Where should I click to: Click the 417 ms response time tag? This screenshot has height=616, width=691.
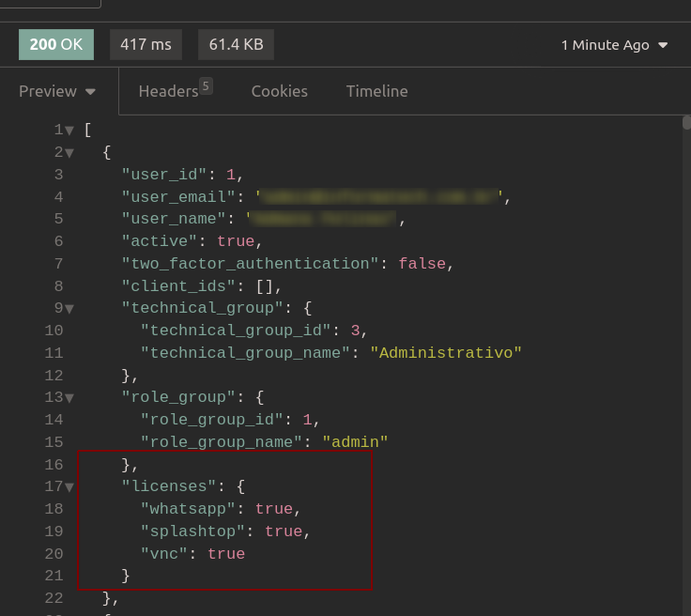(x=146, y=44)
